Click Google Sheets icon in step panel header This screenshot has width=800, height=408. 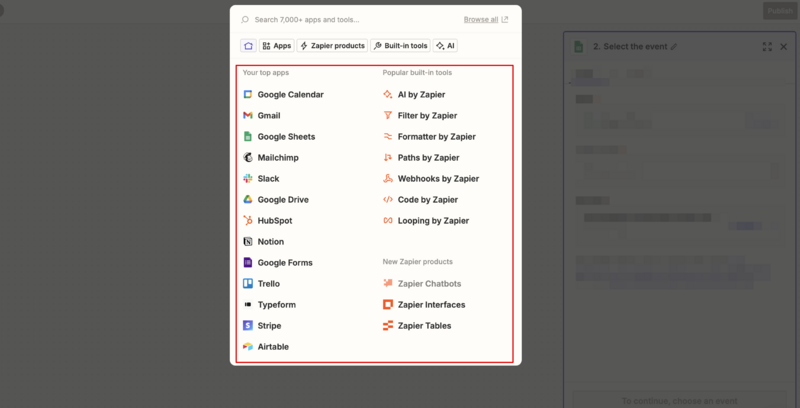pyautogui.click(x=579, y=46)
